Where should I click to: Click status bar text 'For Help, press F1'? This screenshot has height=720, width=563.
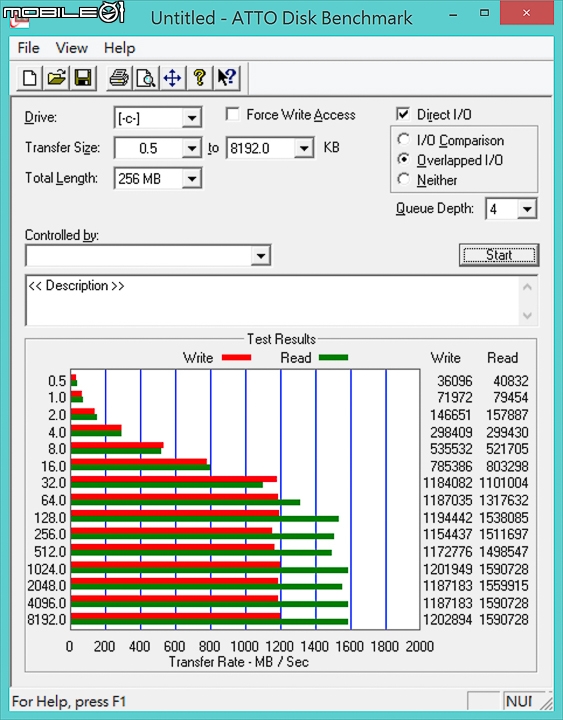point(69,702)
